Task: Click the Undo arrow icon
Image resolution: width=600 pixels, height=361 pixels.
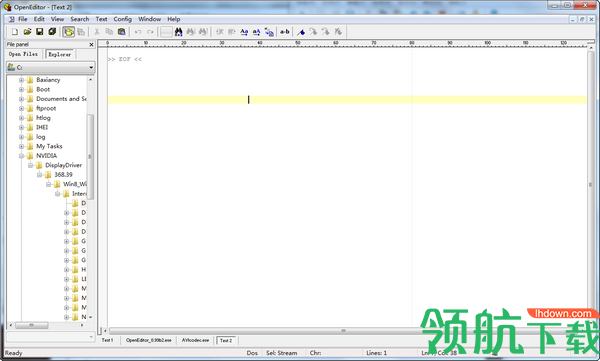Action: [138, 32]
